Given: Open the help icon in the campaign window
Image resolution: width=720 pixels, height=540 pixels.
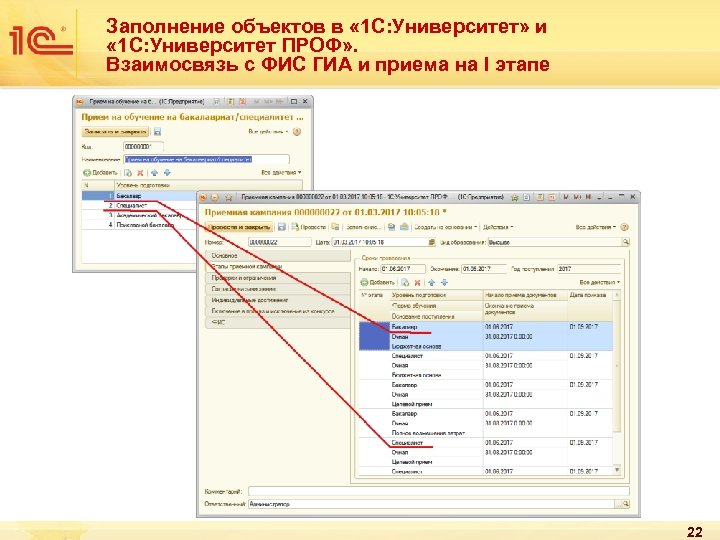Looking at the screenshot, I should tap(624, 227).
